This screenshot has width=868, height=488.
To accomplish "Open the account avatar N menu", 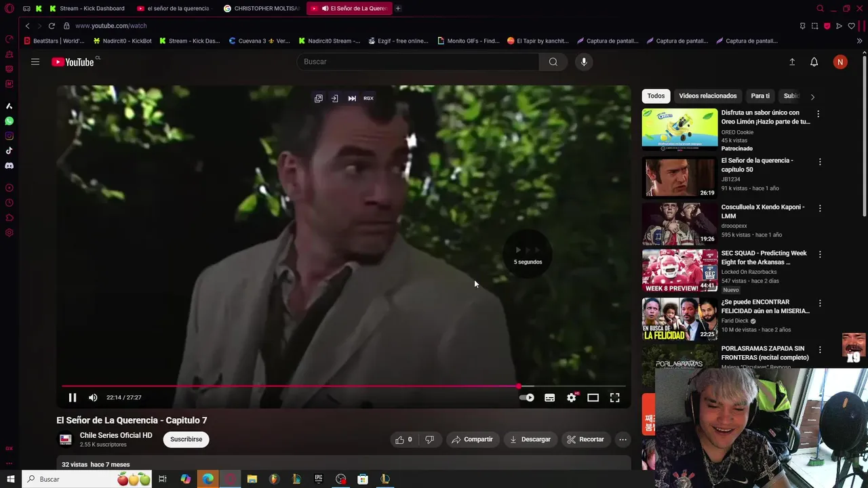I will [x=840, y=62].
